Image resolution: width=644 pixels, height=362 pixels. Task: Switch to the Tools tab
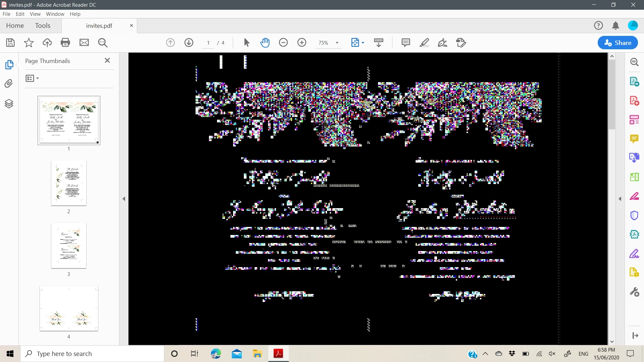pyautogui.click(x=43, y=26)
